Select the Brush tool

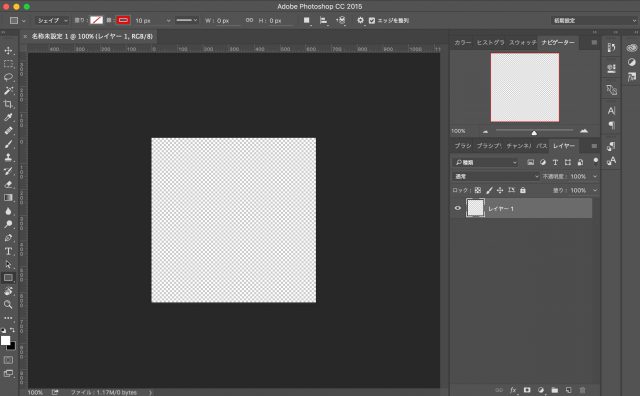click(8, 144)
